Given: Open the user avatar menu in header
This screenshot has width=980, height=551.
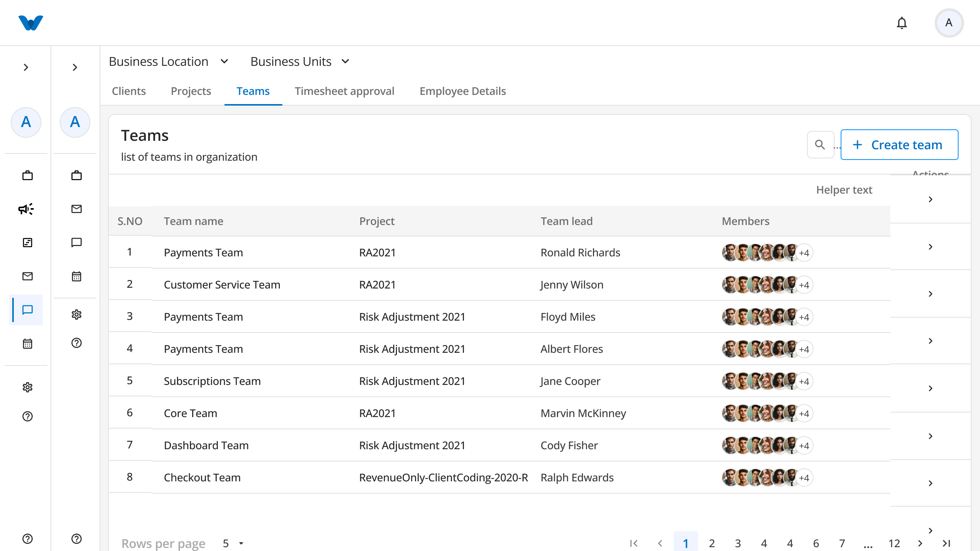Looking at the screenshot, I should tap(949, 23).
